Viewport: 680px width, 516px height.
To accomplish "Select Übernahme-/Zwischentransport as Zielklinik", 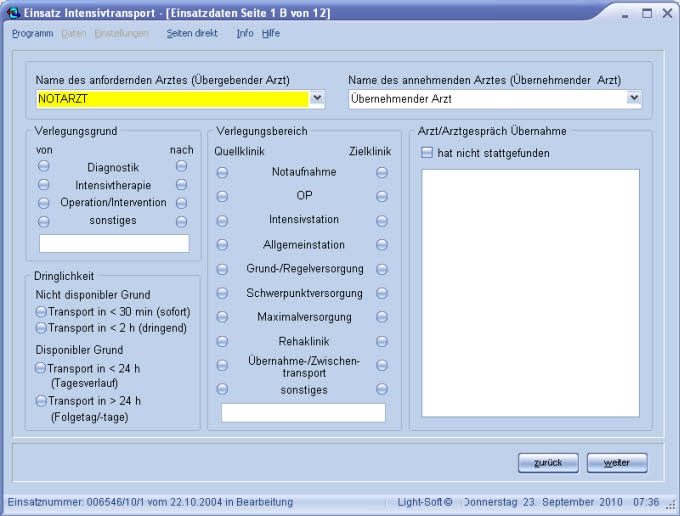I will coord(382,366).
